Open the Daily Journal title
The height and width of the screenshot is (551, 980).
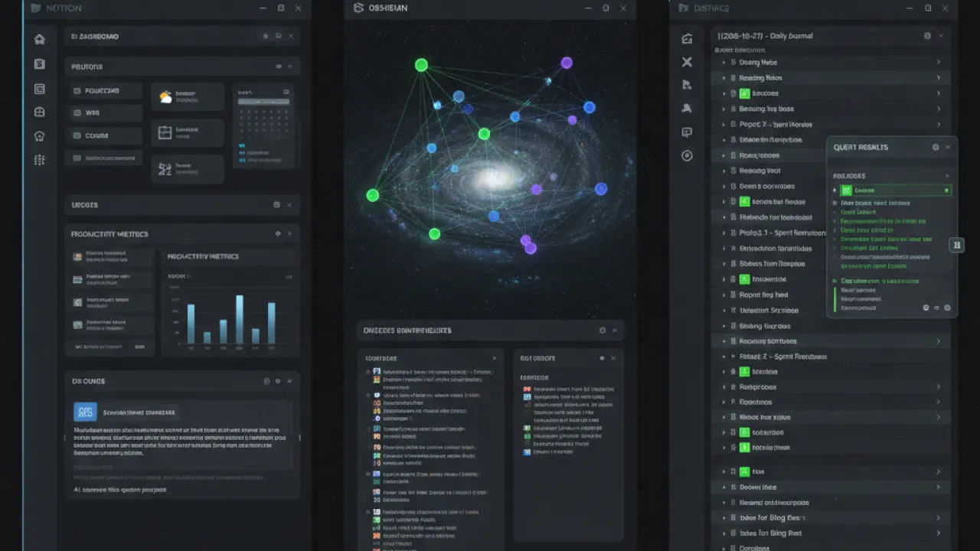coord(765,36)
